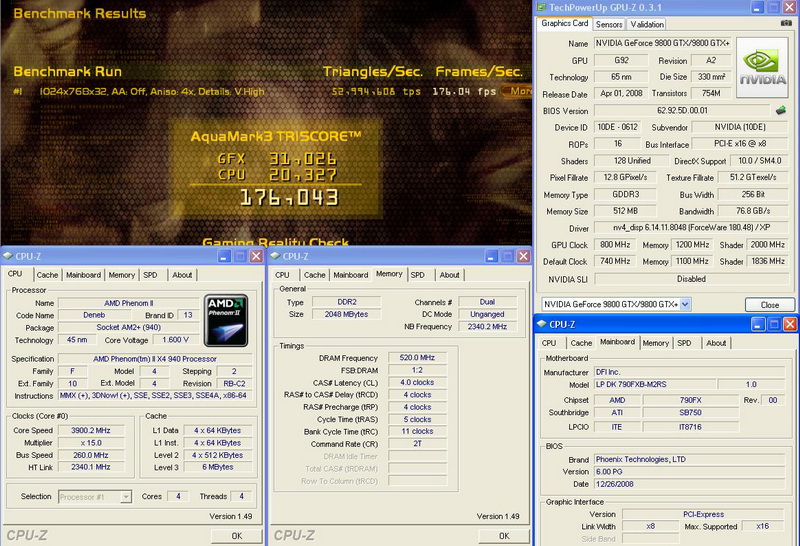Screen dimensions: 800x546
Task: Open CPU tab in the CPU-Z Mainboard window
Action: [549, 343]
